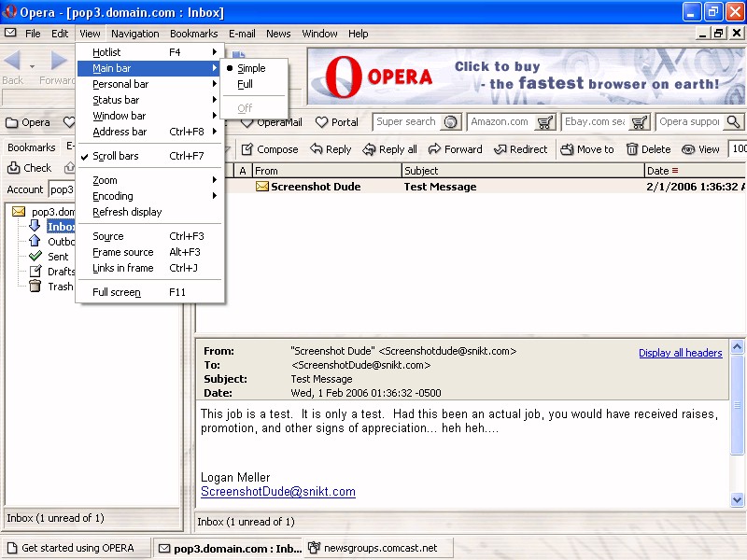Toggle the Scroll bars checkmark item
Screen dimensions: 747x560
(149, 156)
